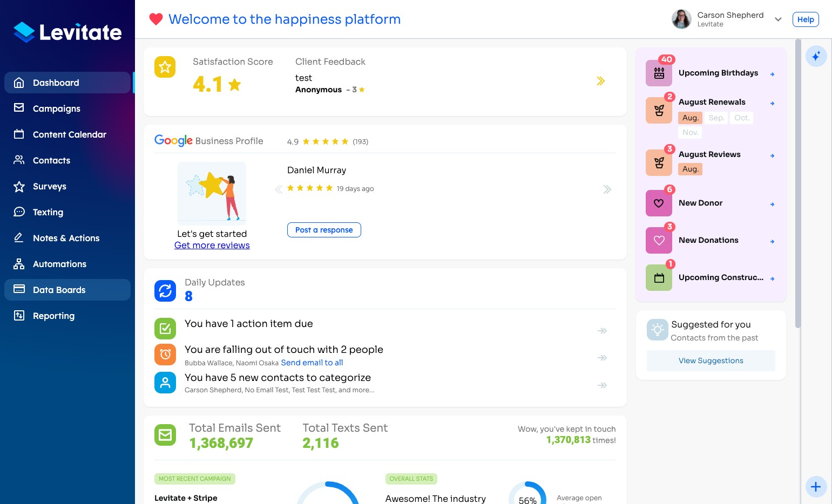Viewport: 832px width, 504px height.
Task: Open falling out of touch arrow
Action: (603, 358)
